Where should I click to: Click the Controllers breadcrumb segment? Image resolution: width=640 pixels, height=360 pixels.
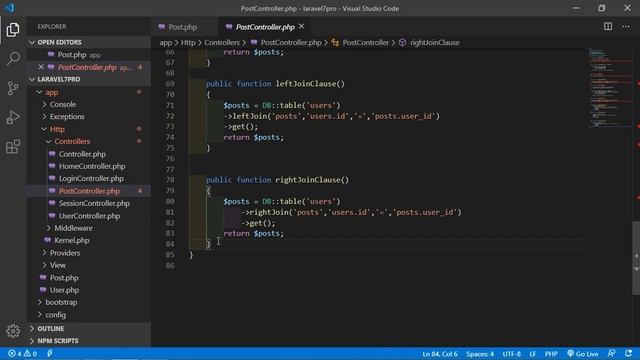pyautogui.click(x=222, y=42)
